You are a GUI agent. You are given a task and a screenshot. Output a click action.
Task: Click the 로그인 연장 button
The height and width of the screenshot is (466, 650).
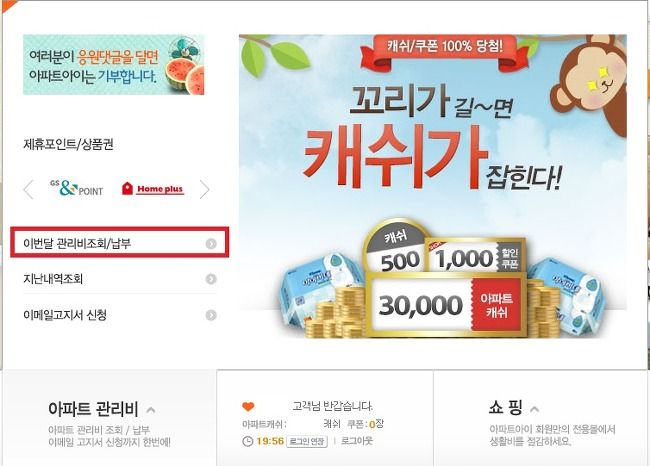tap(307, 441)
